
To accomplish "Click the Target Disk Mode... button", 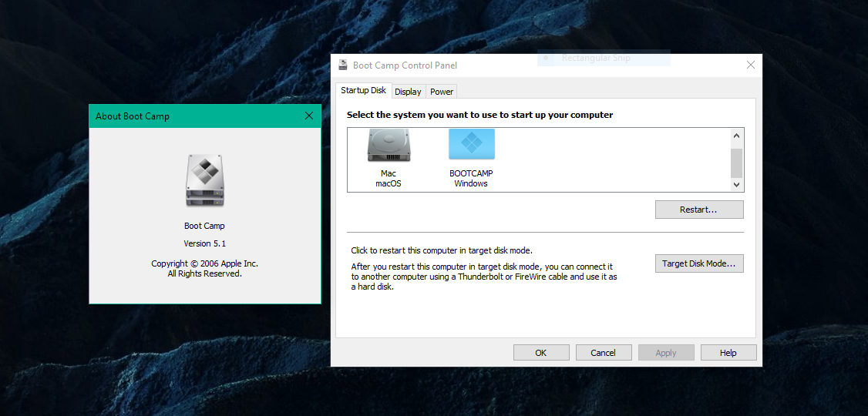I will click(699, 263).
